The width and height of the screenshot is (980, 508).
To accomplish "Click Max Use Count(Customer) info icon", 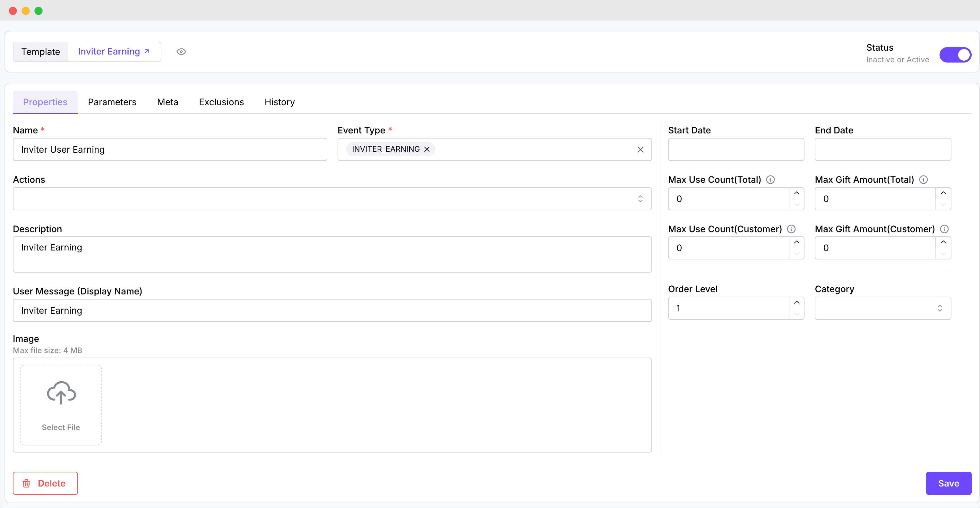I will point(791,229).
